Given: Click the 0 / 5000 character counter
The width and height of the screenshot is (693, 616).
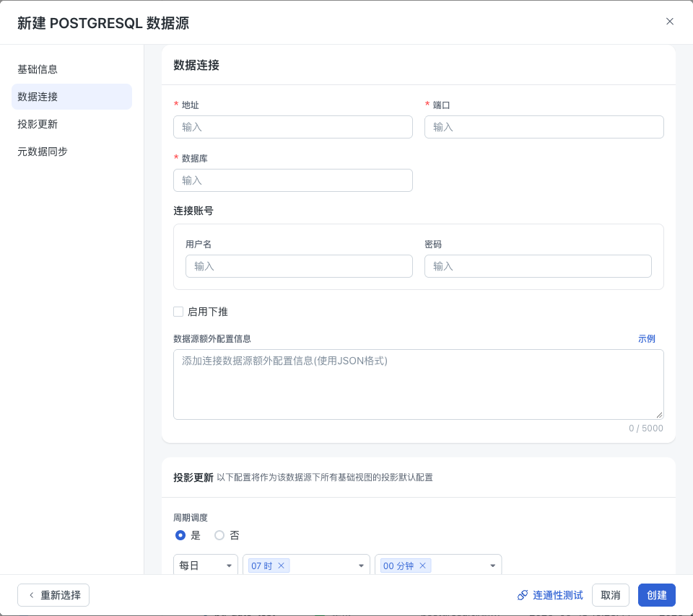Looking at the screenshot, I should [x=645, y=428].
